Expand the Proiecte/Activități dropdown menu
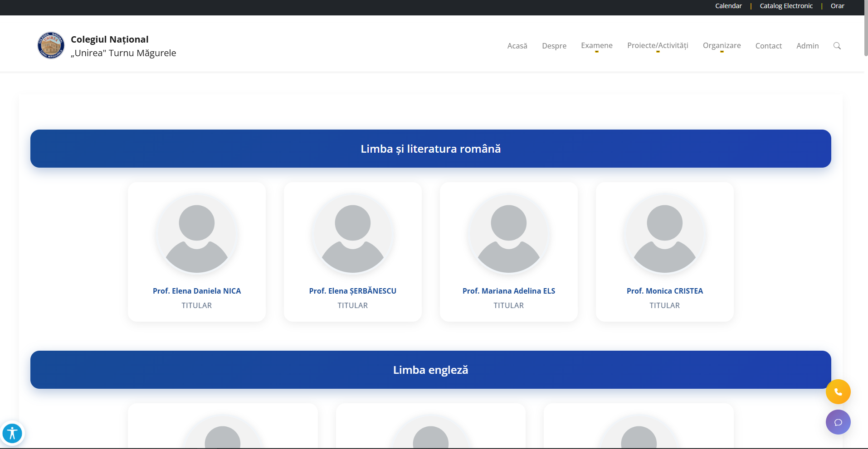Viewport: 868px width, 449px height. [658, 46]
